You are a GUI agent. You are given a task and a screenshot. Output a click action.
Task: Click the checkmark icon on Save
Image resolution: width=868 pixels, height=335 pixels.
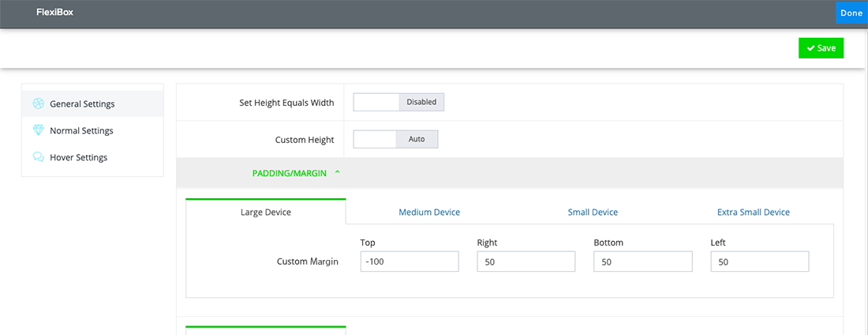(810, 48)
